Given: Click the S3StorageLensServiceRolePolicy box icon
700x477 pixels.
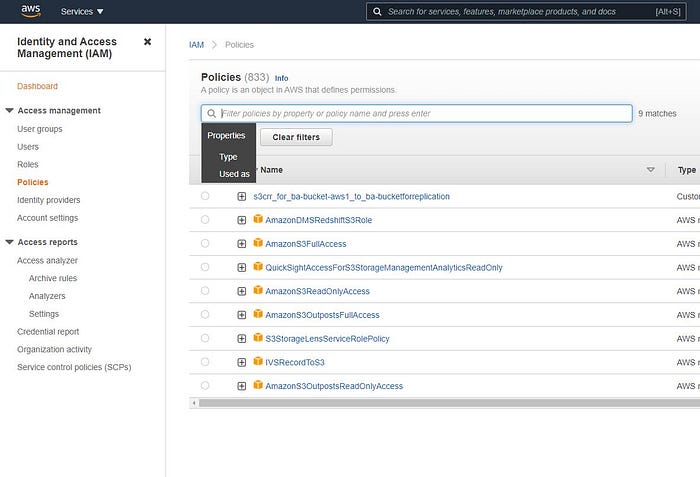Looking at the screenshot, I should tap(257, 338).
